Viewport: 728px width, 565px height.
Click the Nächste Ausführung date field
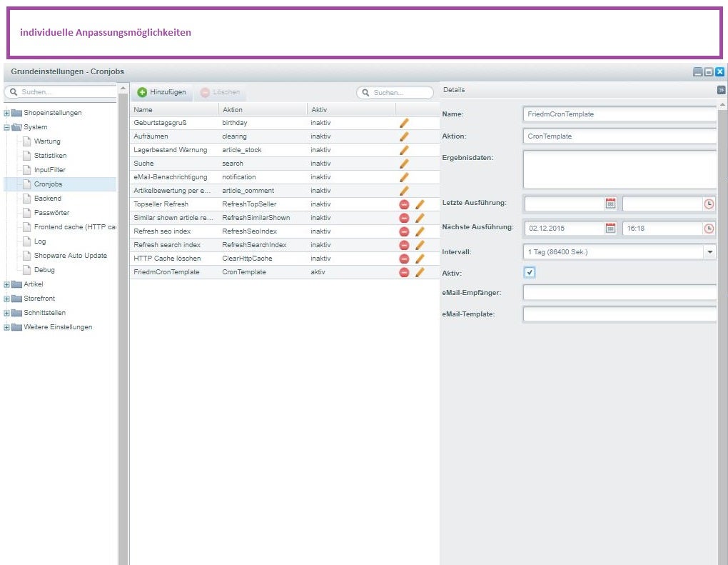(x=565, y=228)
